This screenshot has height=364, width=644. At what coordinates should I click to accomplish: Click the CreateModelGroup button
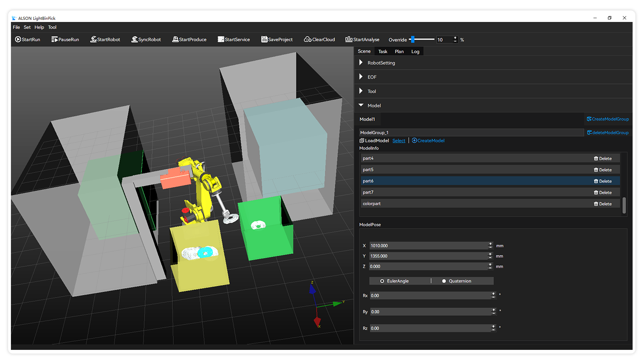click(608, 119)
